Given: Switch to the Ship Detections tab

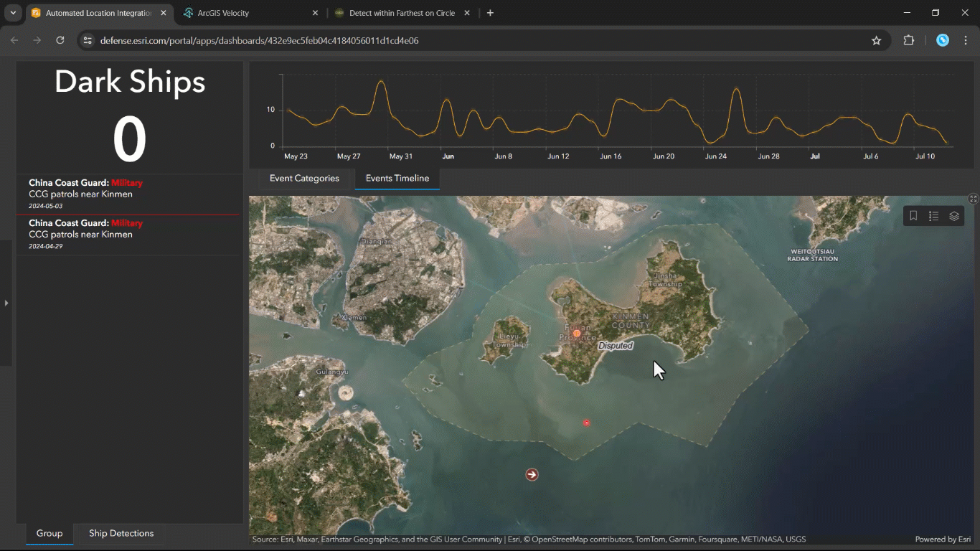Looking at the screenshot, I should pyautogui.click(x=121, y=534).
